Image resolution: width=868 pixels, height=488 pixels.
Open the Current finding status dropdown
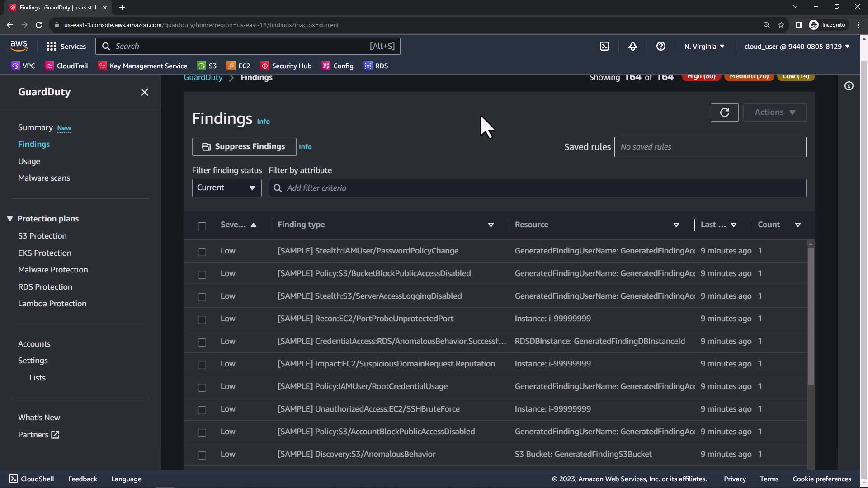point(226,188)
